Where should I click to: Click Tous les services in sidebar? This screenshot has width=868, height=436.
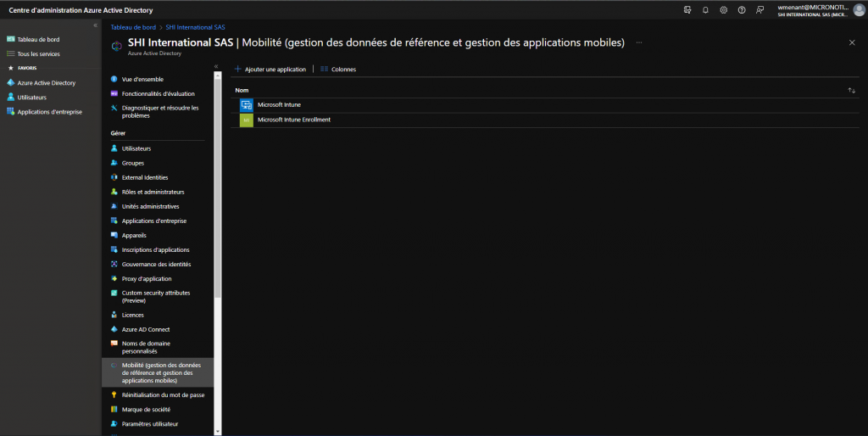point(39,53)
